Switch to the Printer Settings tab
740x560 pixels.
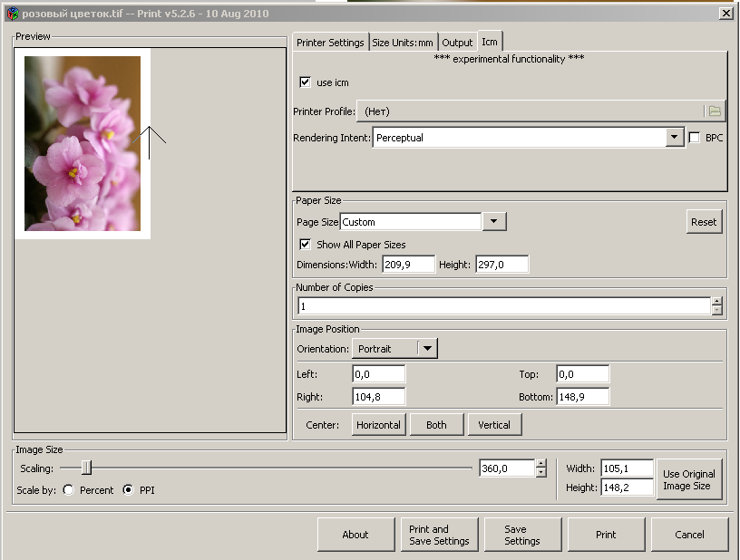click(330, 43)
